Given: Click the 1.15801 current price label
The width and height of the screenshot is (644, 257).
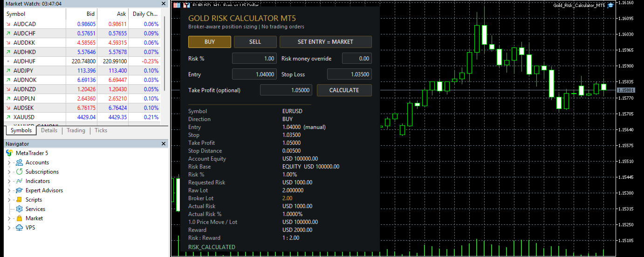Looking at the screenshot, I should click(x=626, y=90).
